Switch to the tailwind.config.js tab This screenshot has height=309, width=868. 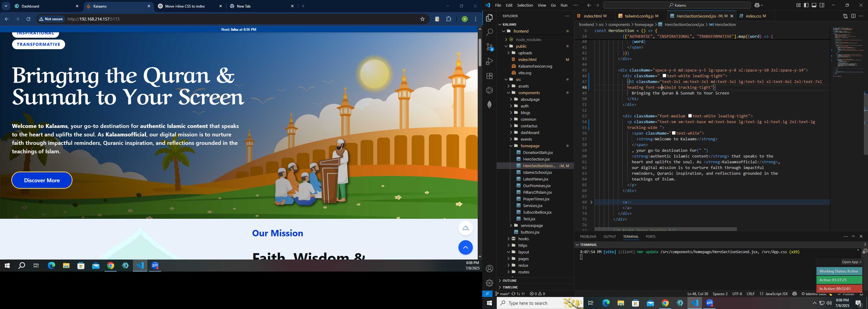pyautogui.click(x=639, y=16)
